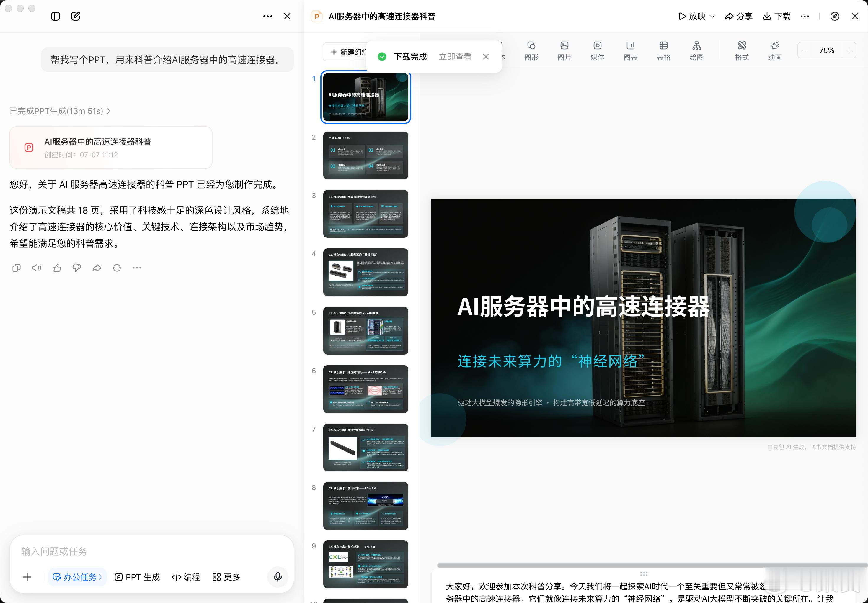The image size is (868, 603).
Task: Select slide 6 从NRZ到PAM4 thumbnail
Action: click(366, 389)
